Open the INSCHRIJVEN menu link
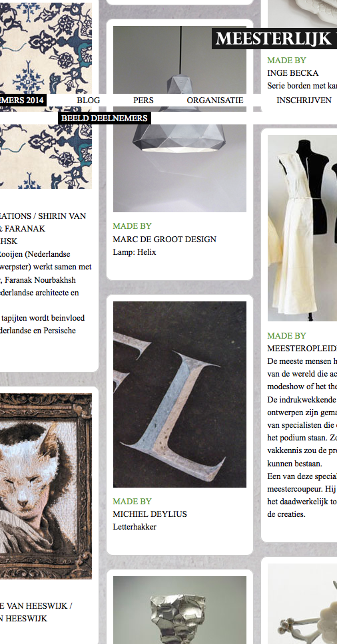 tap(304, 100)
